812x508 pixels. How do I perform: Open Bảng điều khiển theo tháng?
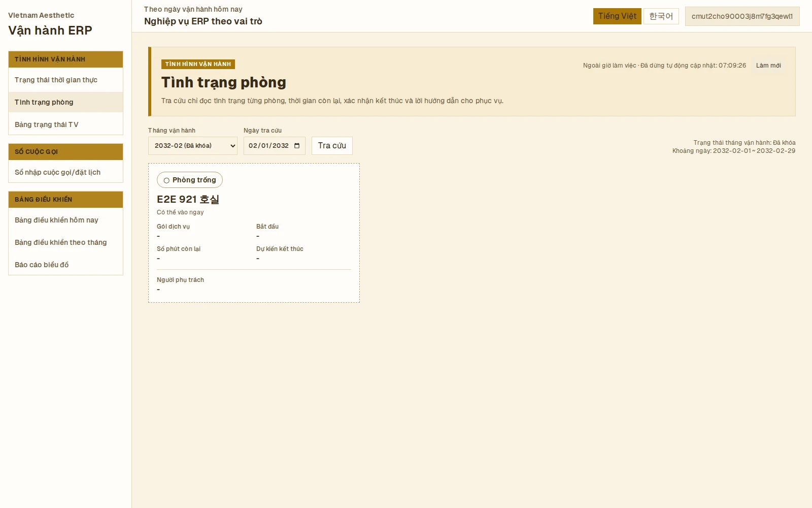point(65,242)
